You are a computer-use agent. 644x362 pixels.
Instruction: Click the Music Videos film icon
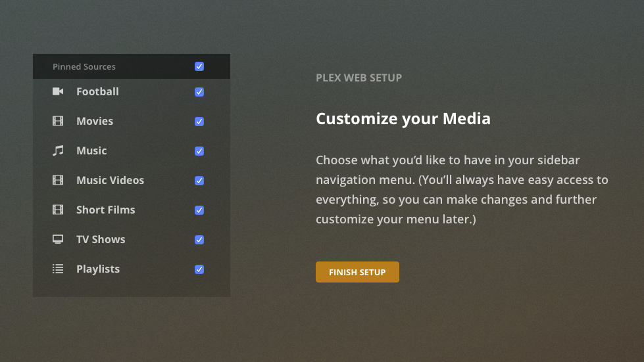58,180
